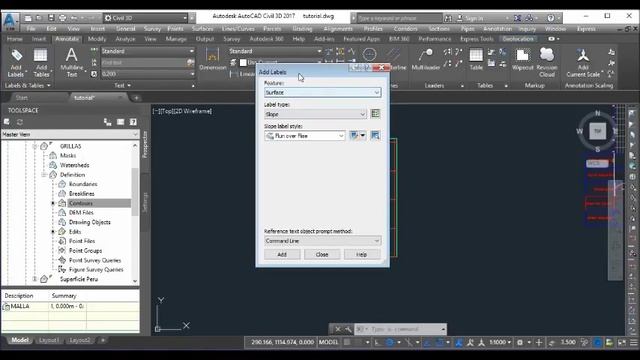This screenshot has width=640, height=360.
Task: Open the Master View dropdown in Toolspace
Action: [70, 134]
